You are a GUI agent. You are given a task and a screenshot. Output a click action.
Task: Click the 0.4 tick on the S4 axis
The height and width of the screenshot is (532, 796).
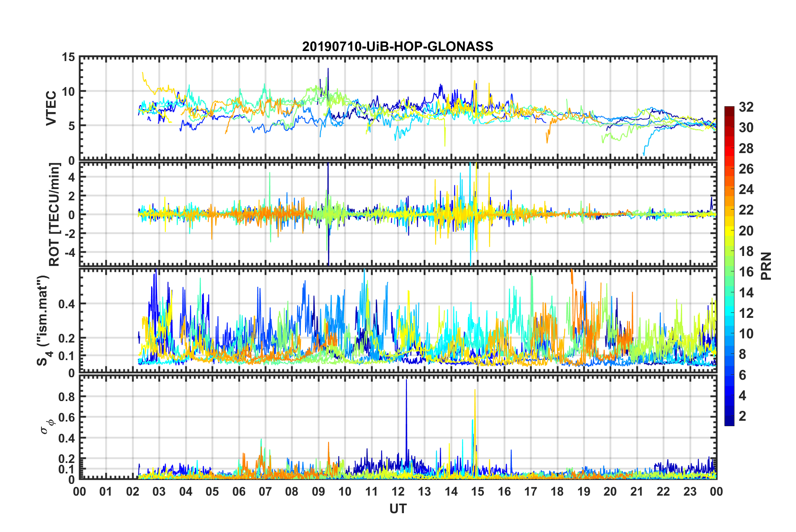[x=67, y=304]
